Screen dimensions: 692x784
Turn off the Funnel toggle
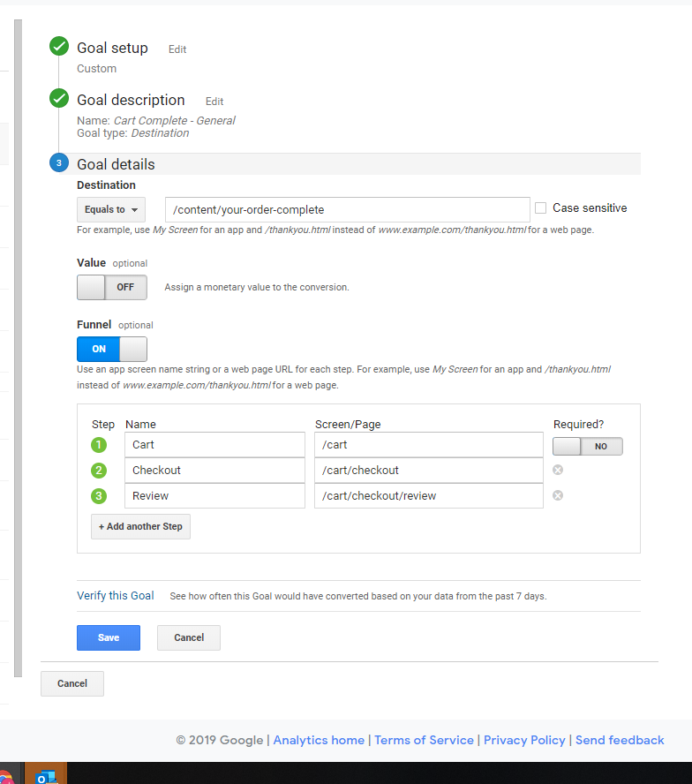[x=112, y=349]
